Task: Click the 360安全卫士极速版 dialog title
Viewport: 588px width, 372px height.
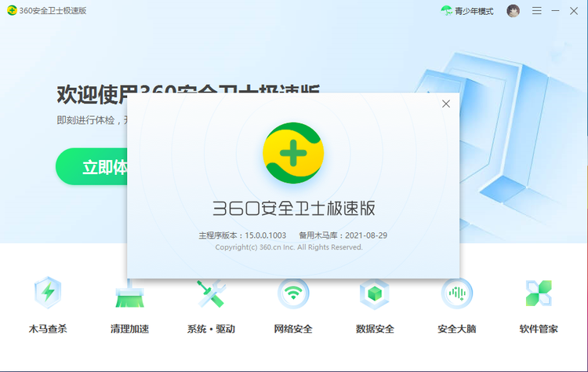Action: click(x=294, y=208)
